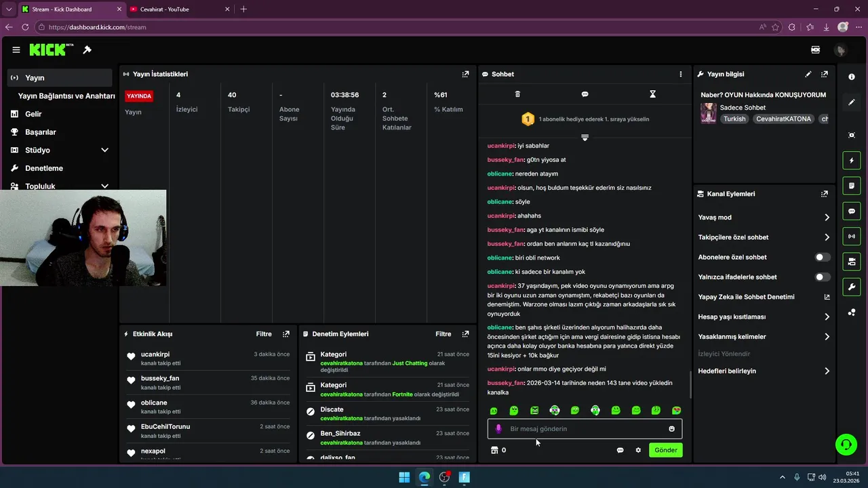Viewport: 868px width, 488px height.
Task: Click the chat bubble icon beside the gear
Action: click(620, 450)
